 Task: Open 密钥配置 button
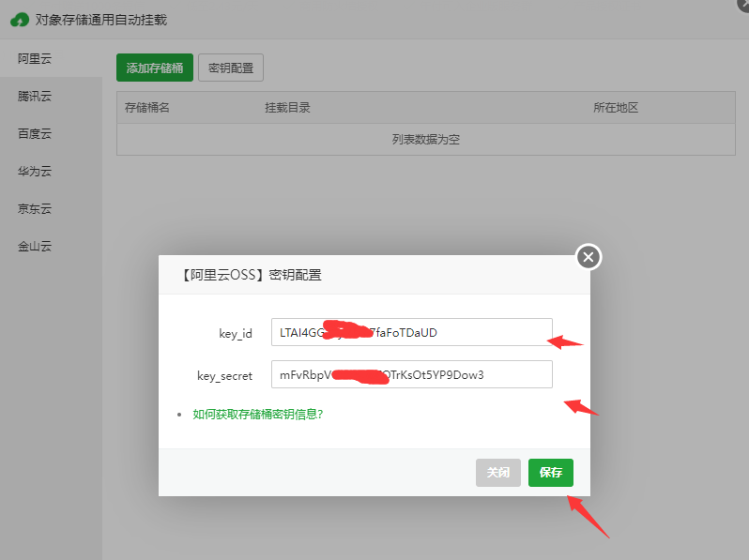tap(231, 68)
